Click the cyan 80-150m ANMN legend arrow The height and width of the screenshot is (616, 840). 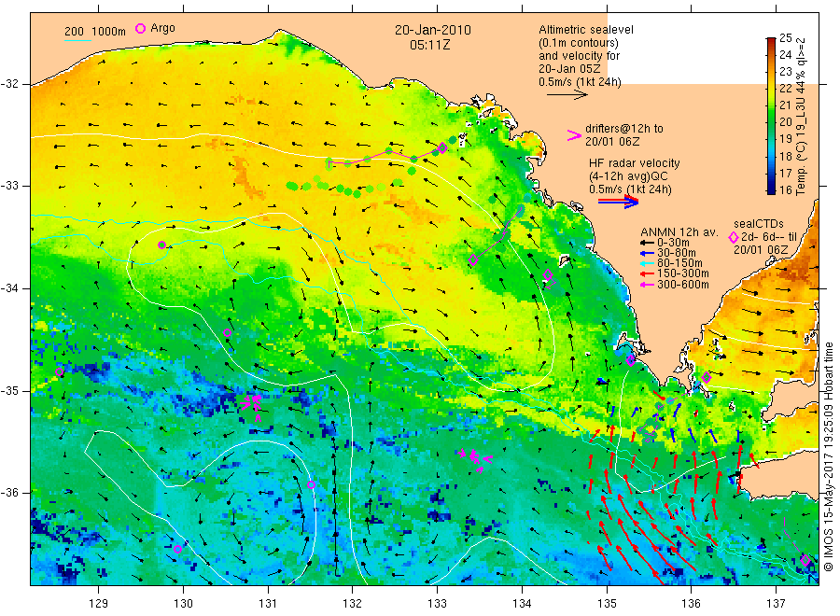pos(647,263)
